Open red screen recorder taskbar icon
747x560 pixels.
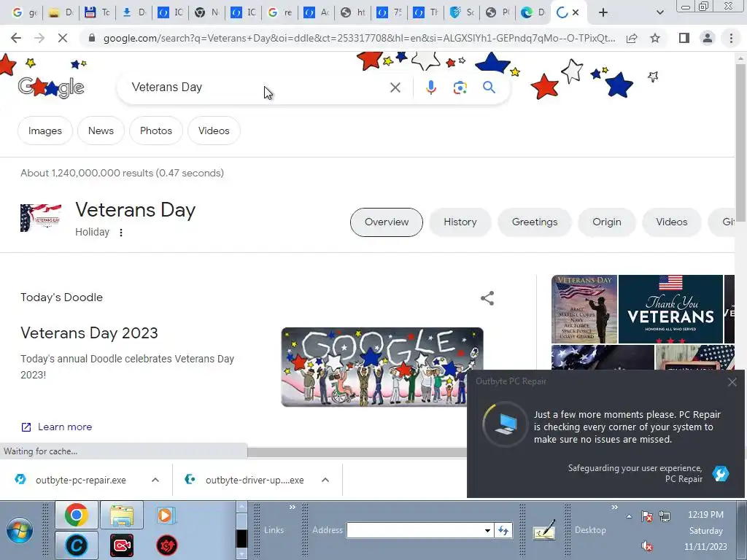click(122, 545)
